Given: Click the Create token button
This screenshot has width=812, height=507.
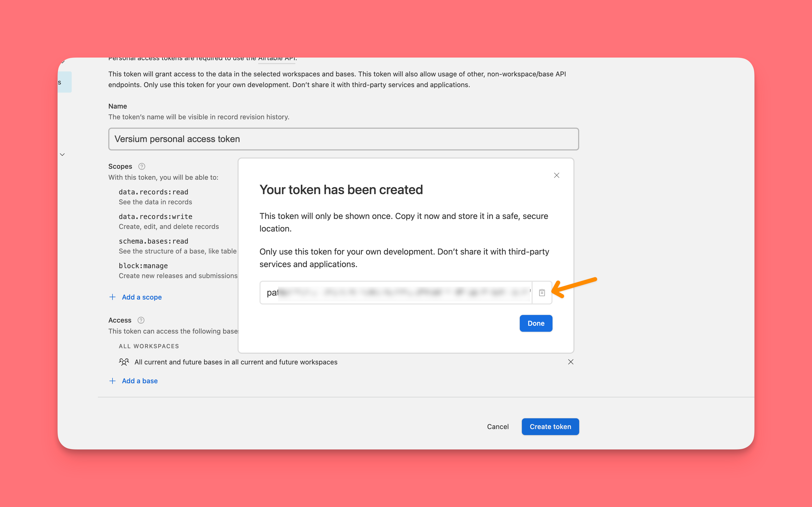Looking at the screenshot, I should (x=550, y=426).
